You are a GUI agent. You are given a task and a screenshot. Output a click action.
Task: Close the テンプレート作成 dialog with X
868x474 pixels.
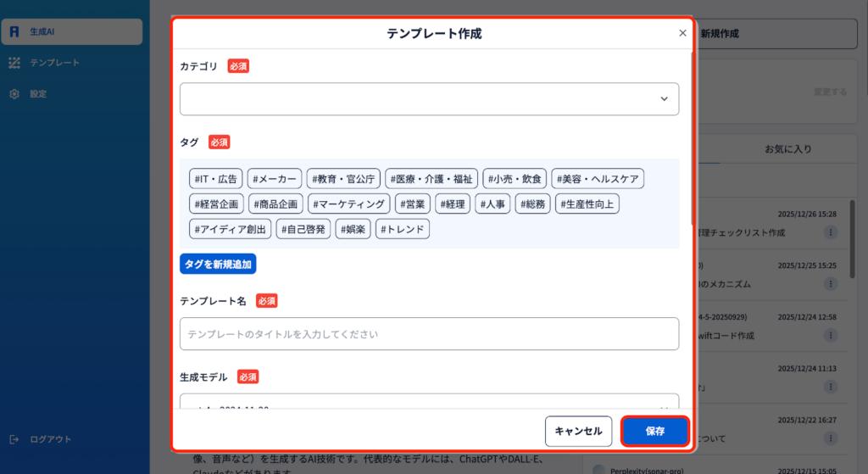tap(682, 33)
